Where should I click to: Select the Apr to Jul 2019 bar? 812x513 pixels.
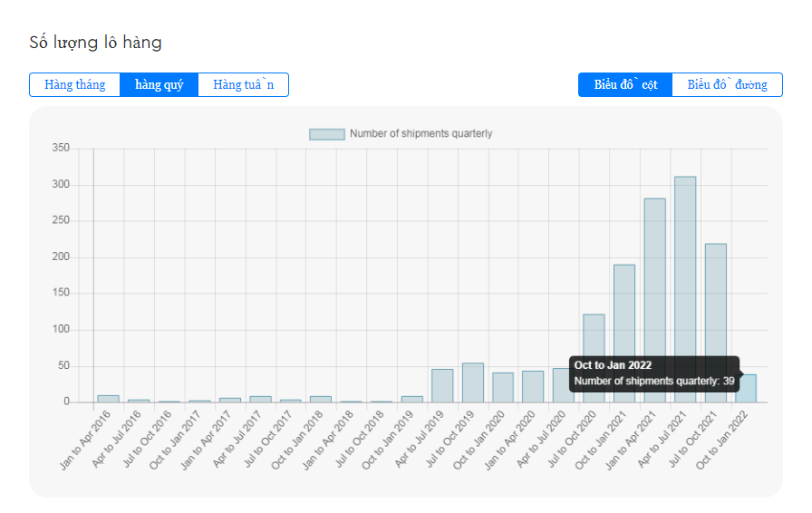442,385
